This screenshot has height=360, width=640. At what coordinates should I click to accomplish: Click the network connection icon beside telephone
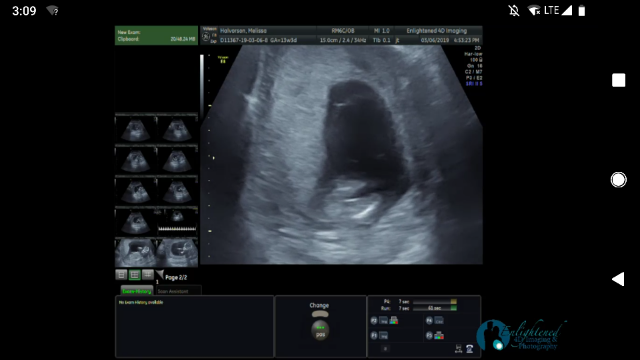(x=458, y=349)
